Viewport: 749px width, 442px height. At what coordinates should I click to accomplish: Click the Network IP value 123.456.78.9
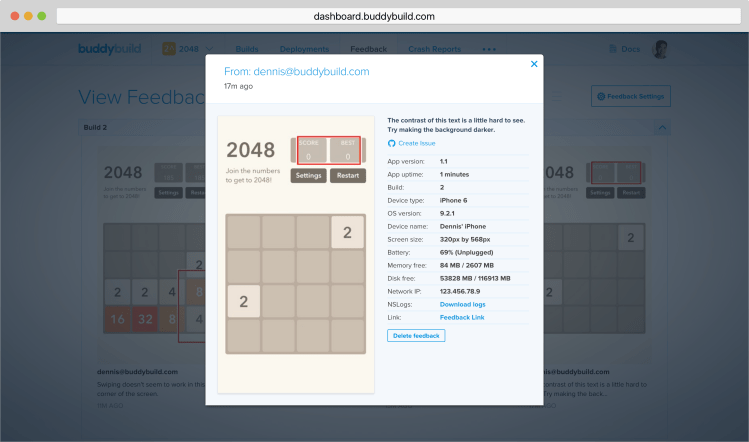coord(460,291)
